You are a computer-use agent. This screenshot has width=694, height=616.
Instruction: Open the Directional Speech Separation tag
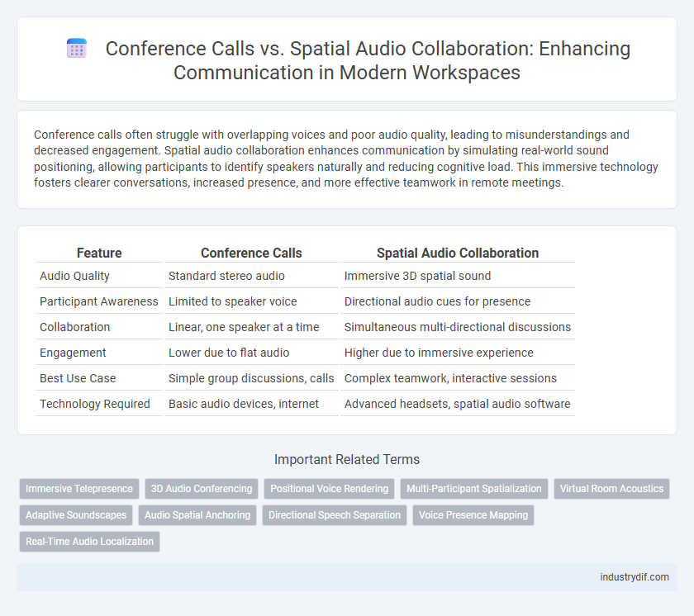tap(335, 514)
